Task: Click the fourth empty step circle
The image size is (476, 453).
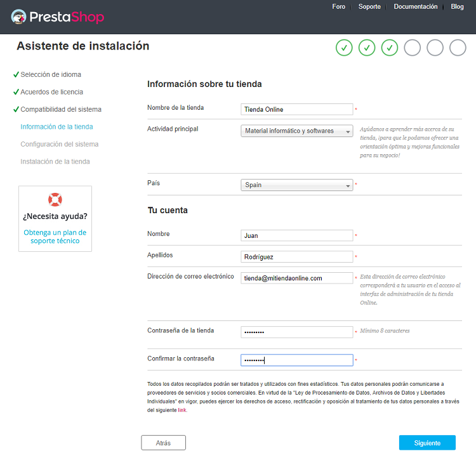Action: tap(413, 48)
